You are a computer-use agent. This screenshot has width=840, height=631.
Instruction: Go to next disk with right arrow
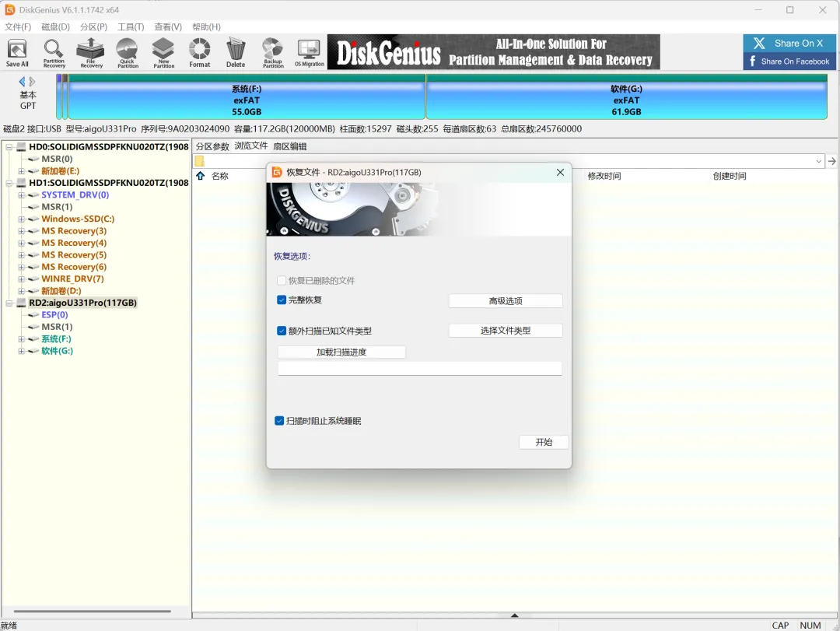click(x=32, y=82)
